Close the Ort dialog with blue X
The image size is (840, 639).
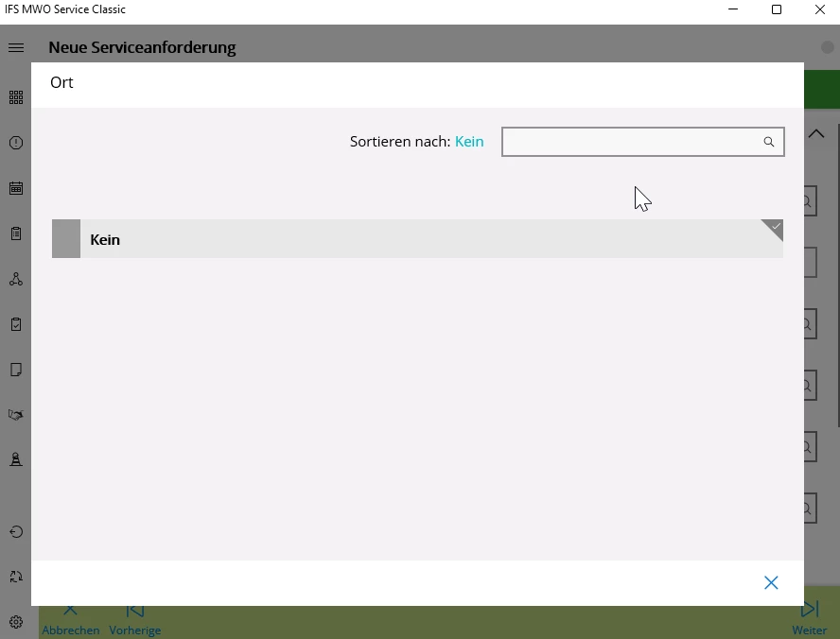pyautogui.click(x=771, y=582)
